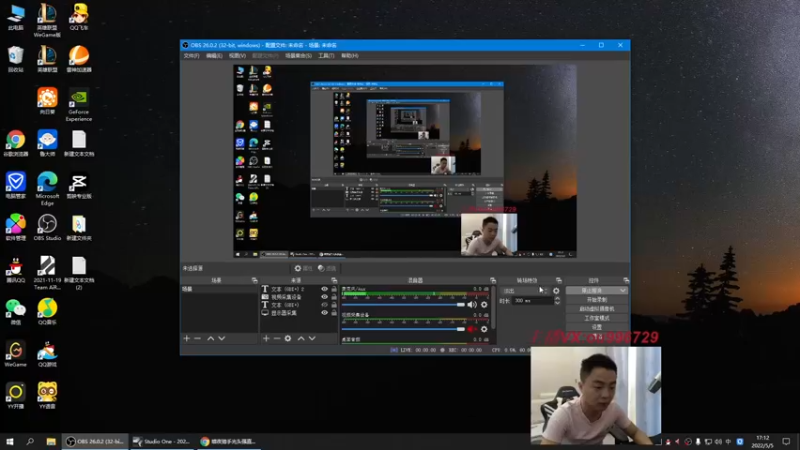Screen dimensions: 800x450
Task: Move the scene down with the arrow
Action: coord(222,338)
